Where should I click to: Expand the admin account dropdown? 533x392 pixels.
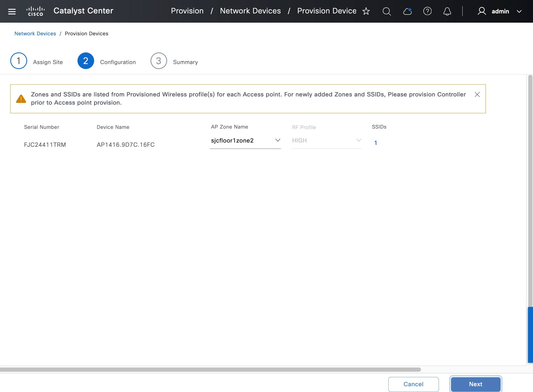[x=519, y=11]
